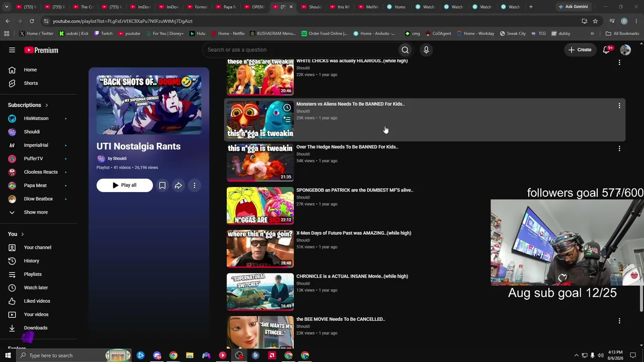This screenshot has height=362, width=644.
Task: Open the Over The Hedge video thumbnail
Action: coord(260,163)
